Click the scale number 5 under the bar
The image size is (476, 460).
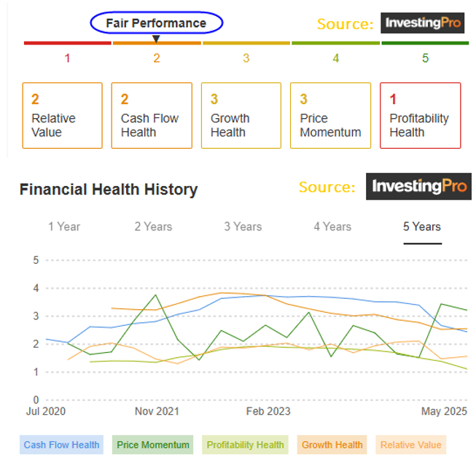click(425, 58)
